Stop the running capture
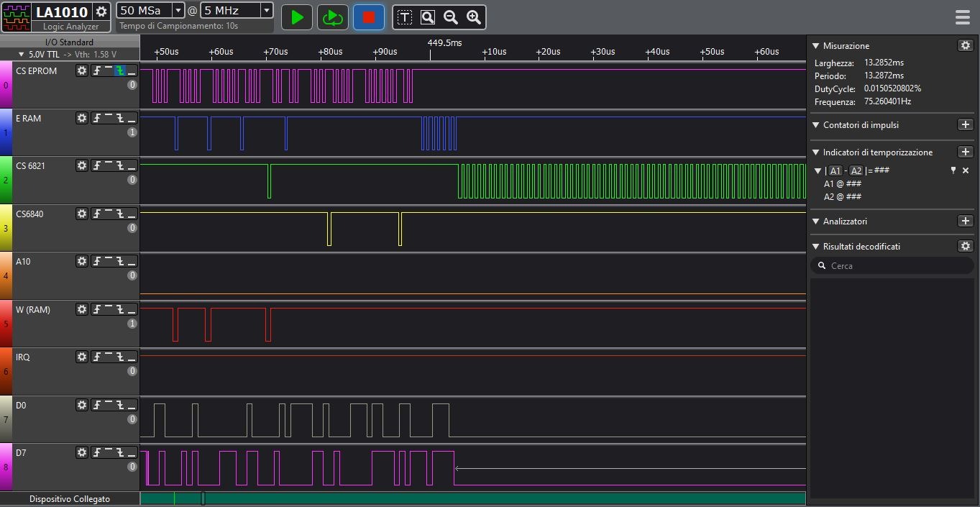Viewport: 980px width, 507px height. [x=368, y=17]
